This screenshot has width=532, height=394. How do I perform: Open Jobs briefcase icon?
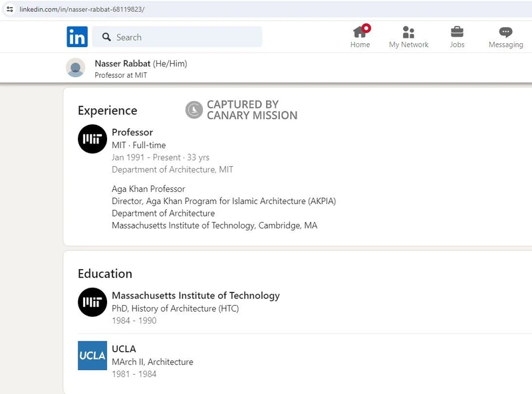(457, 32)
